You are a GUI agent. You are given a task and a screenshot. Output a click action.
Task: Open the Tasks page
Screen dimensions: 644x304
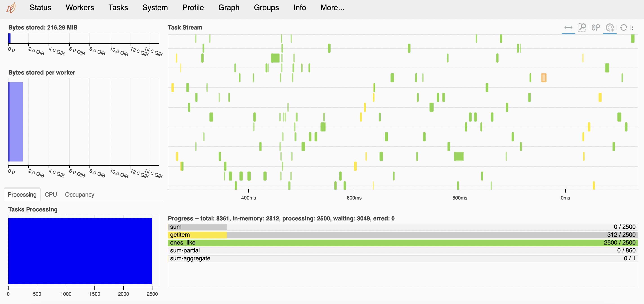pos(118,7)
